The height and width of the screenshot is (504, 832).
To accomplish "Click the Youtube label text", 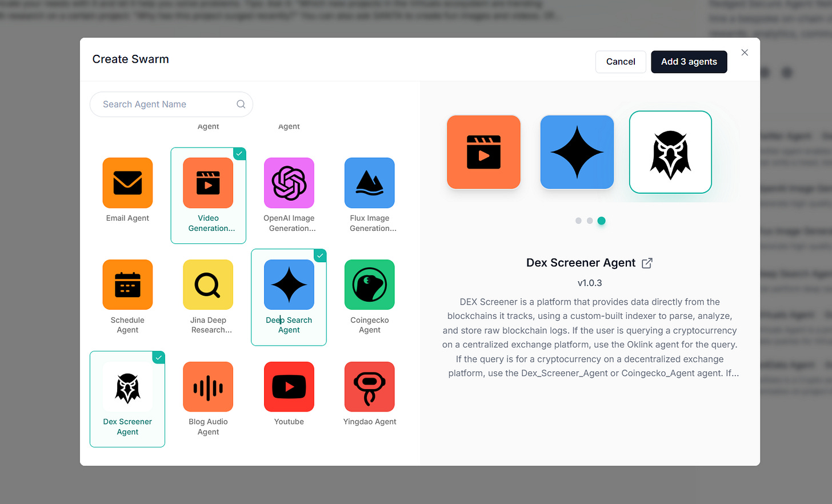I will [289, 422].
